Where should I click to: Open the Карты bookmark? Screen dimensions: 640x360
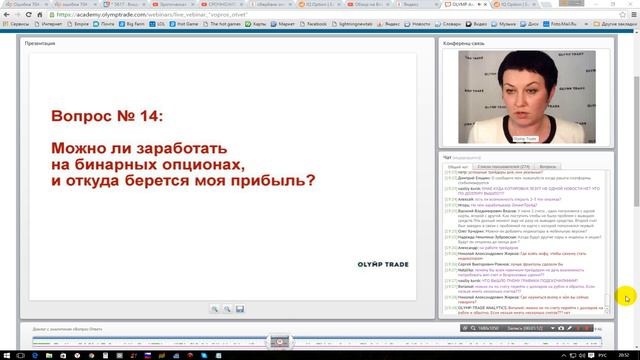click(256, 24)
